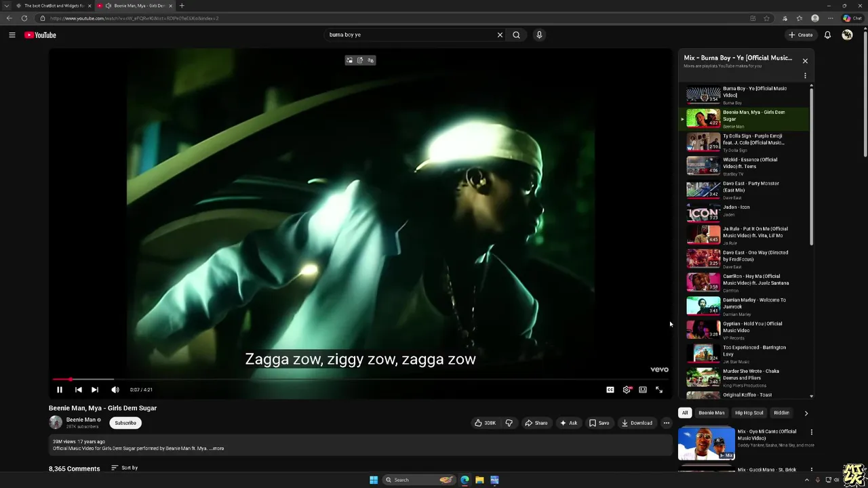Seek using the video progress bar

coord(360,380)
